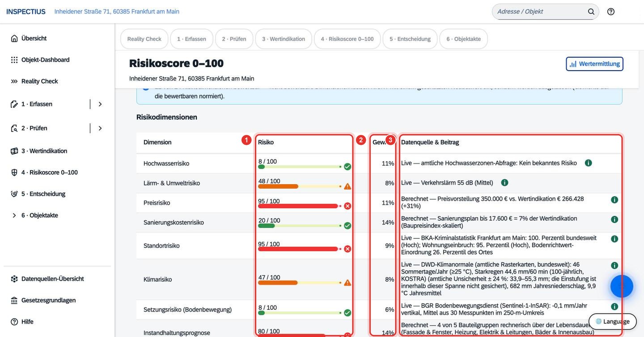Click the Wertermittlung button
This screenshot has height=337, width=644.
(595, 64)
